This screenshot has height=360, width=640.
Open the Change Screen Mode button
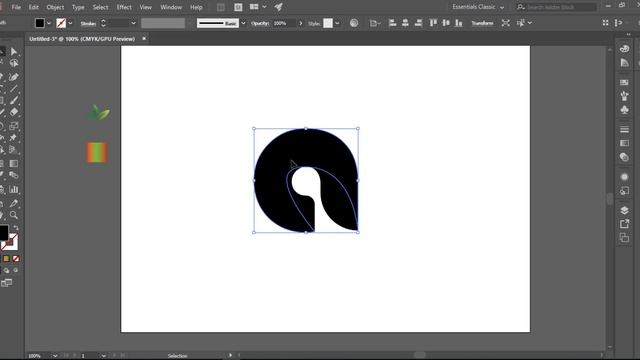coord(6,283)
